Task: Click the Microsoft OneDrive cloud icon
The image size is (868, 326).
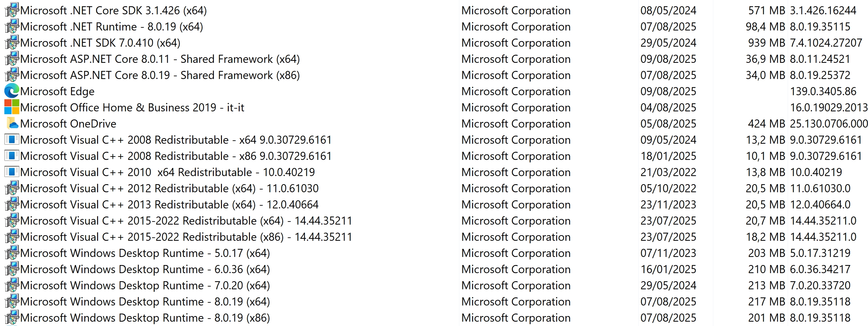Action: [12, 123]
